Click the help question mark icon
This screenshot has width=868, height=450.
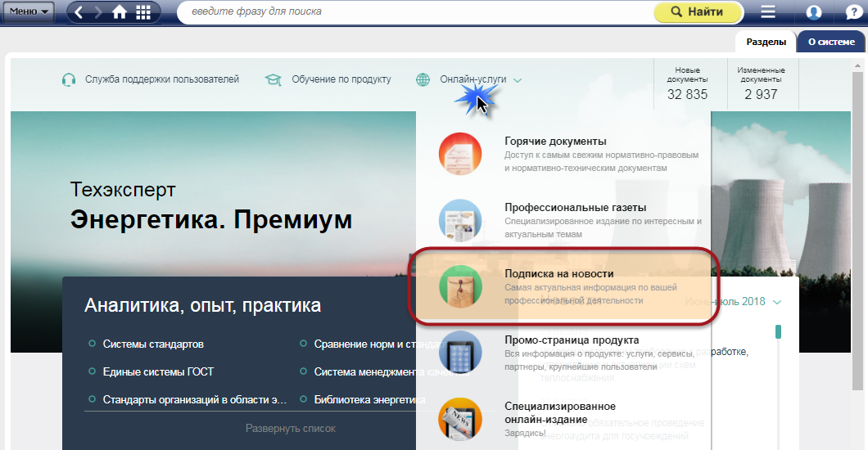click(x=854, y=12)
